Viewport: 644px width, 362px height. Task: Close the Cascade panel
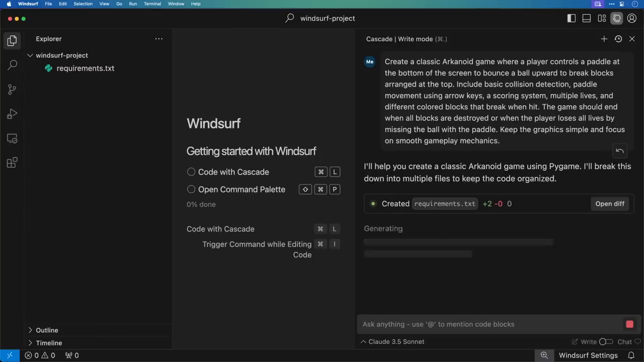pyautogui.click(x=632, y=39)
